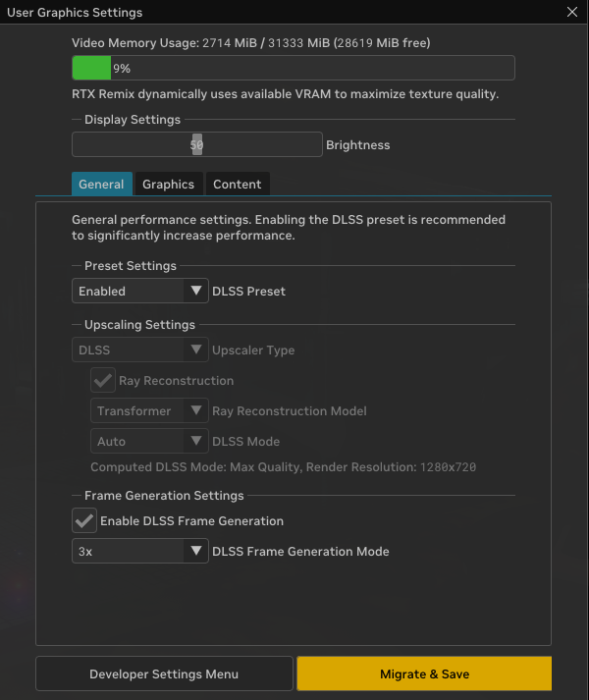Click the DLSS Preset label

(x=248, y=291)
